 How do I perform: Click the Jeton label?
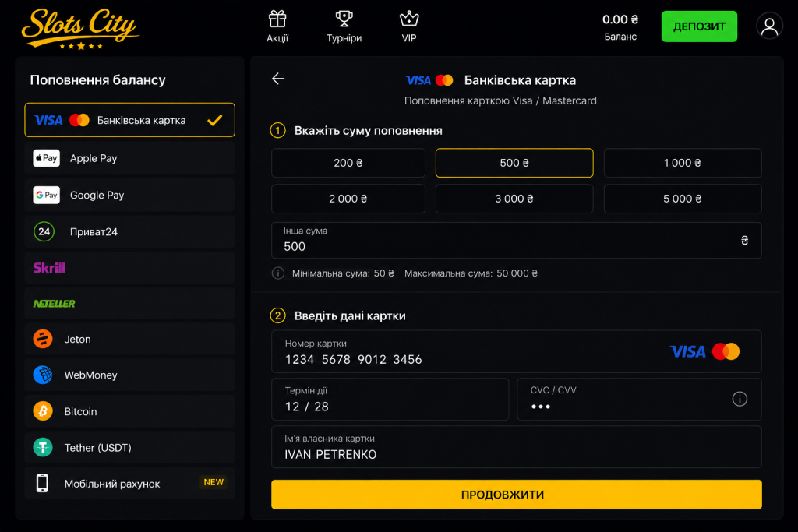[77, 340]
